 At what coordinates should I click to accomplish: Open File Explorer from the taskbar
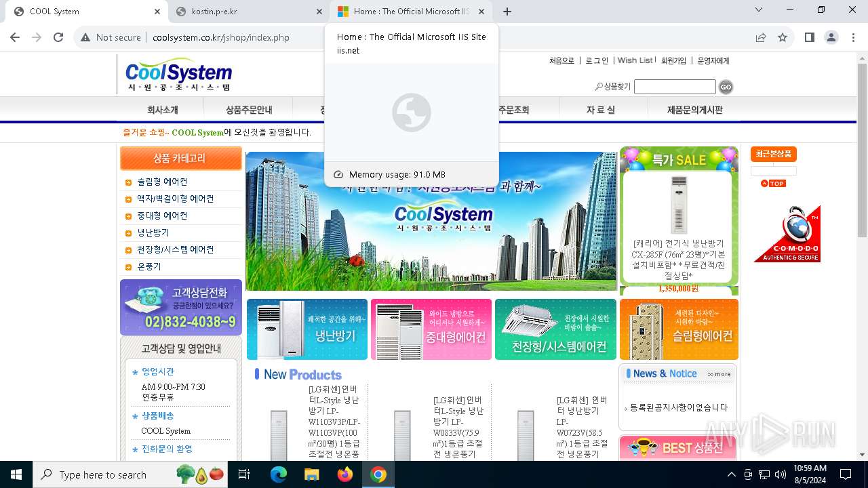pyautogui.click(x=312, y=474)
